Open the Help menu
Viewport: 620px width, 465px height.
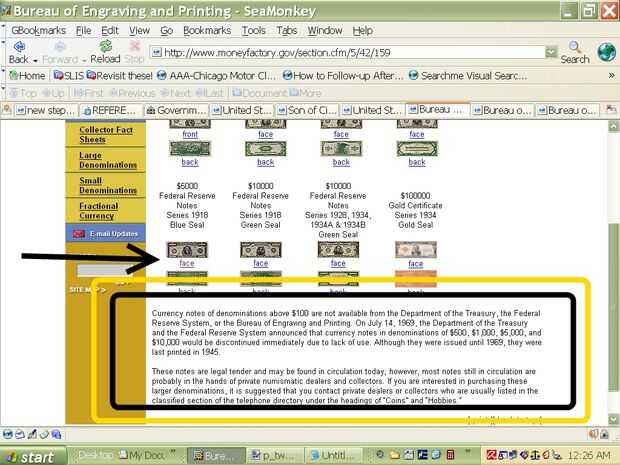[x=363, y=30]
